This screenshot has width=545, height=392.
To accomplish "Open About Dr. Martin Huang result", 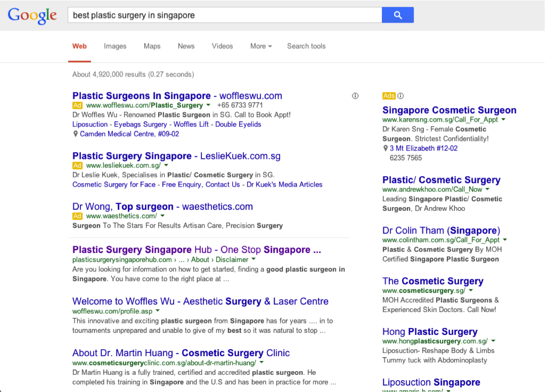I will click(x=181, y=353).
